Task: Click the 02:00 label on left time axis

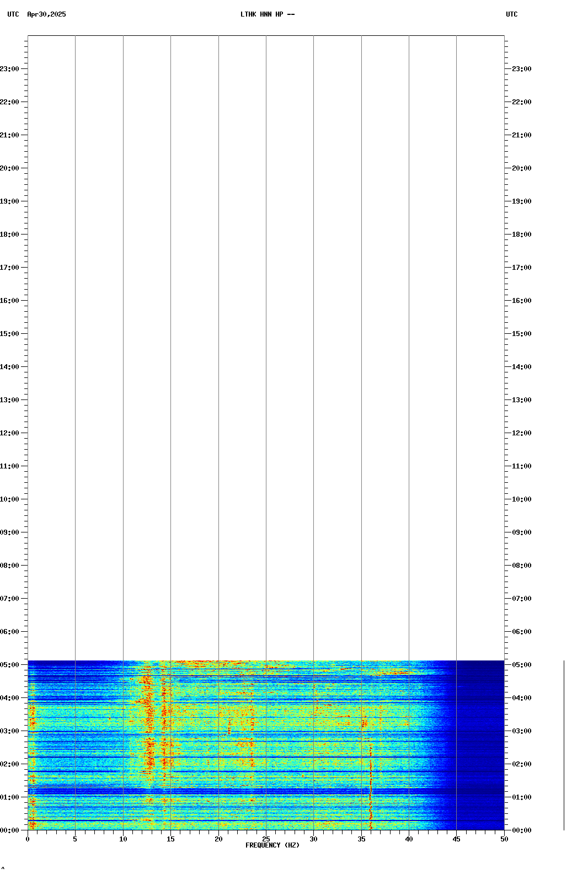Action: tap(9, 764)
